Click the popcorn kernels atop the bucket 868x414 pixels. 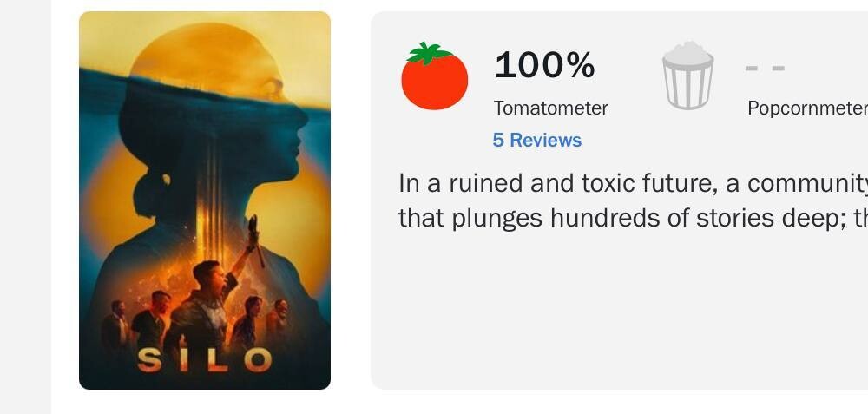pyautogui.click(x=688, y=53)
